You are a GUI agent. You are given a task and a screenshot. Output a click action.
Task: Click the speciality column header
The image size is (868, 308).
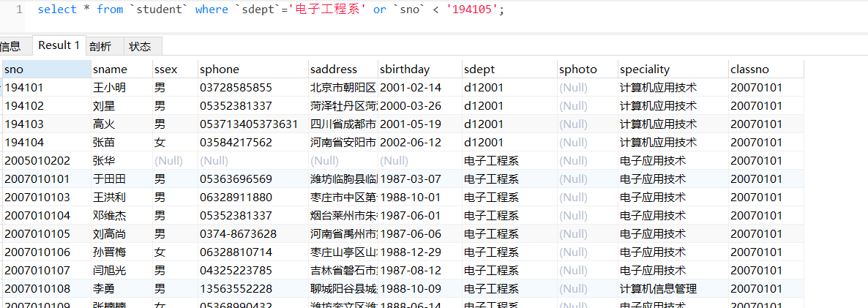tap(673, 69)
